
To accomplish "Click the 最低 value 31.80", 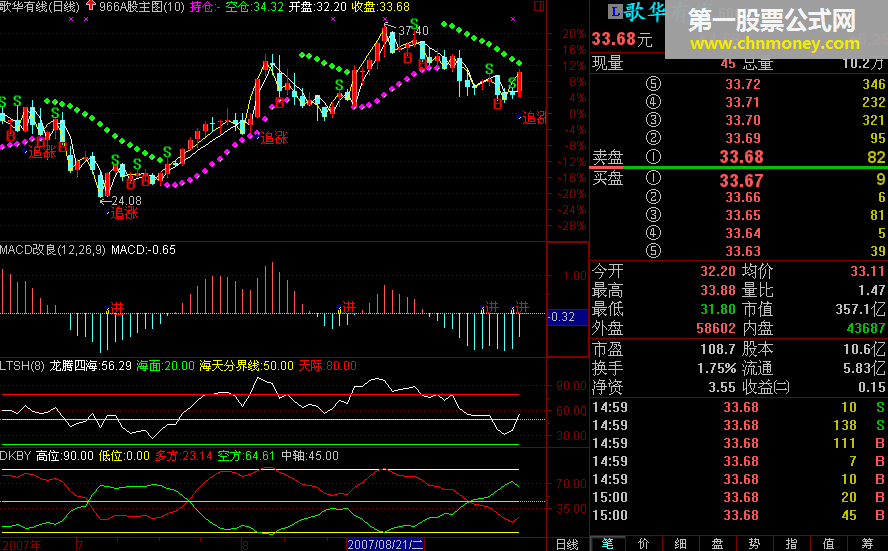I will [x=718, y=309].
